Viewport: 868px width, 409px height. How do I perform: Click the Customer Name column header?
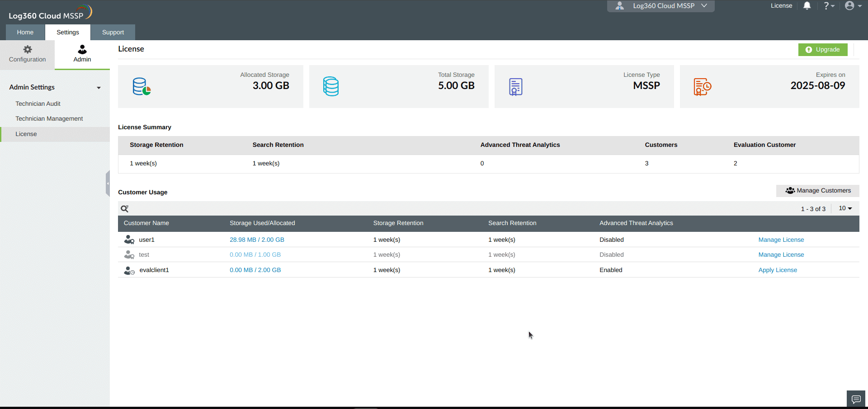(146, 223)
